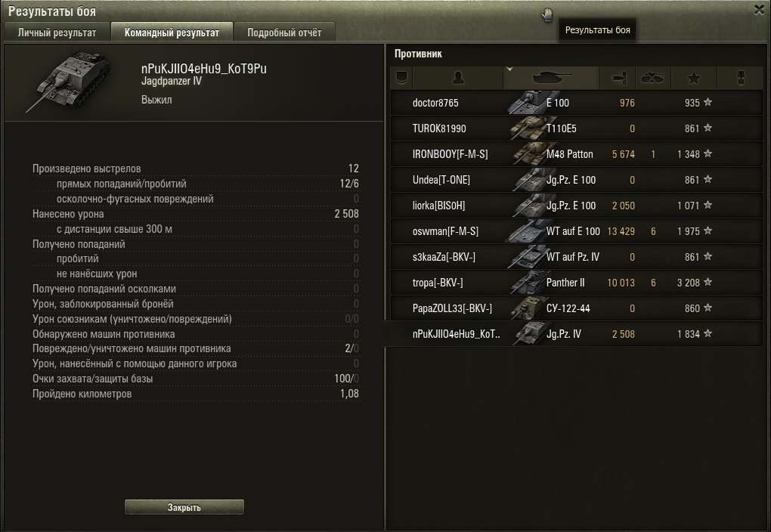
Task: Click the Закрыть button
Action: coord(184,507)
